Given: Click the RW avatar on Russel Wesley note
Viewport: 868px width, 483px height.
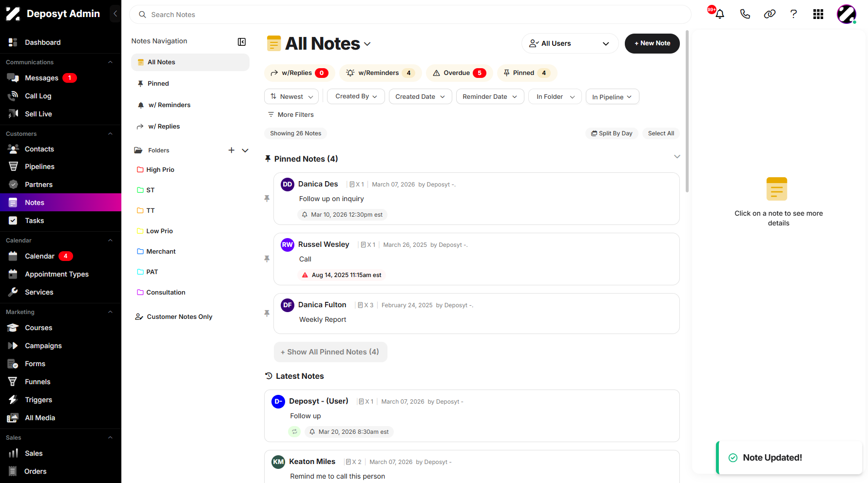Looking at the screenshot, I should tap(288, 245).
